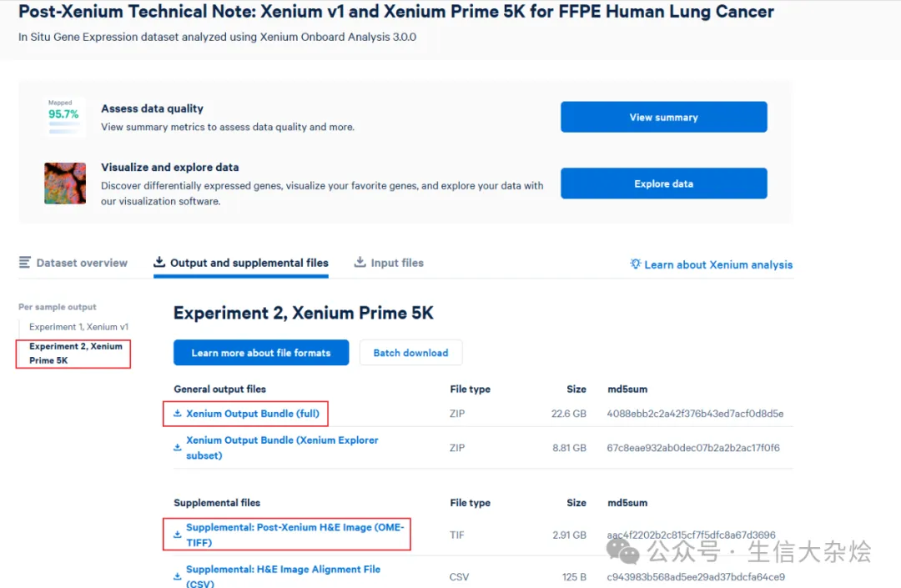This screenshot has height=588, width=901.
Task: Click the Input files download icon
Action: click(360, 263)
